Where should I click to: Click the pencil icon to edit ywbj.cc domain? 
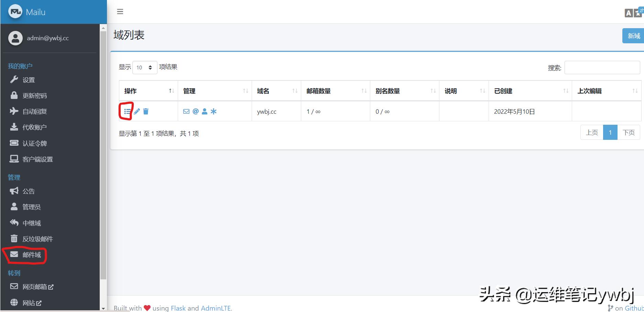pos(137,111)
